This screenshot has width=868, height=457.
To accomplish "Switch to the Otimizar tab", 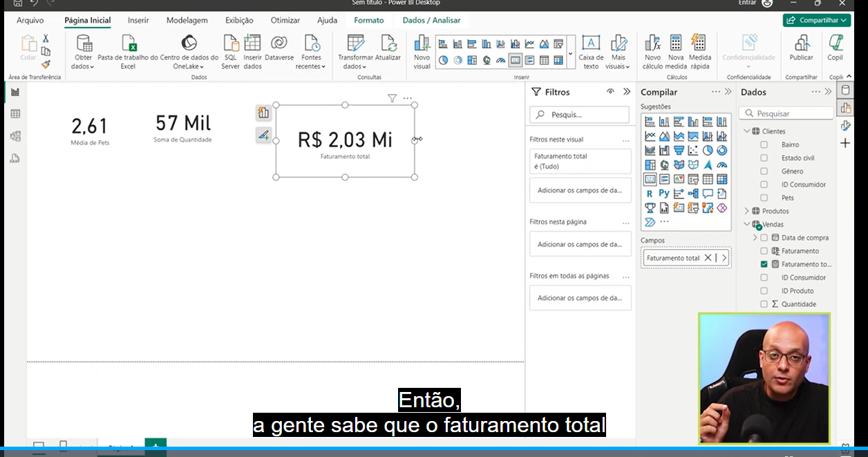I will (x=285, y=20).
